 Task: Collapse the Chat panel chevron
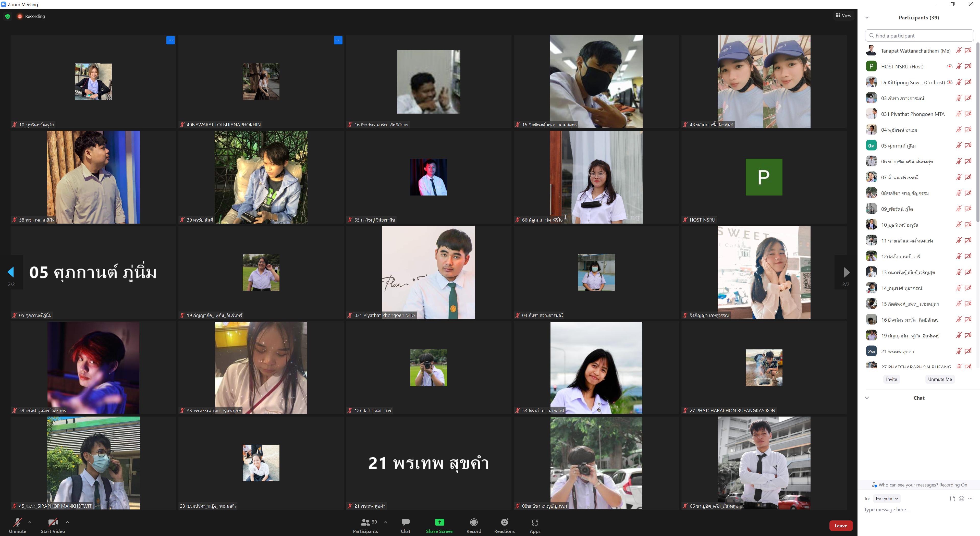pyautogui.click(x=867, y=398)
